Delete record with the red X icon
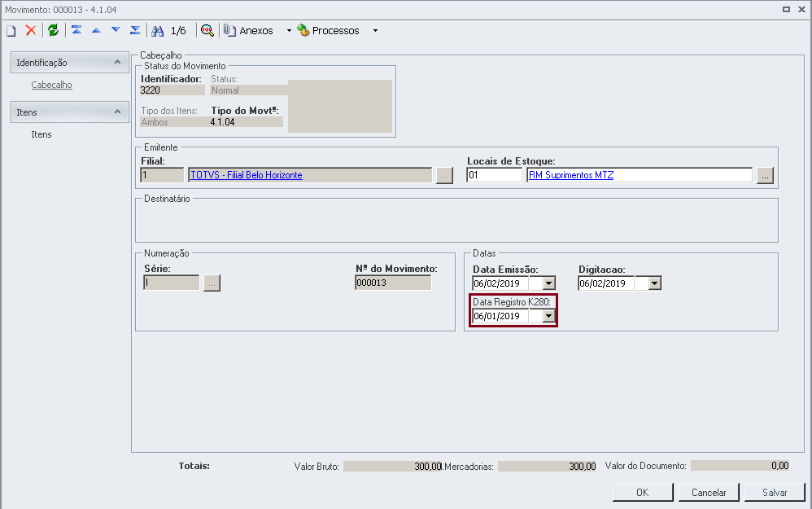 point(31,30)
